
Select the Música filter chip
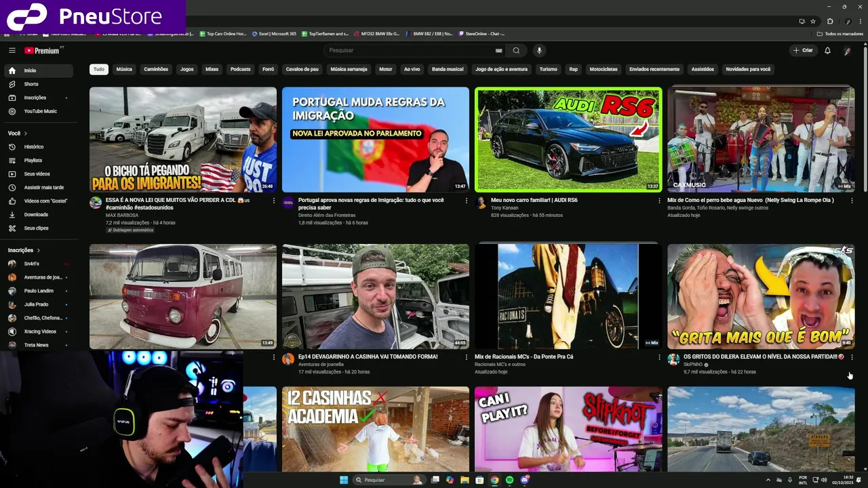(x=124, y=69)
